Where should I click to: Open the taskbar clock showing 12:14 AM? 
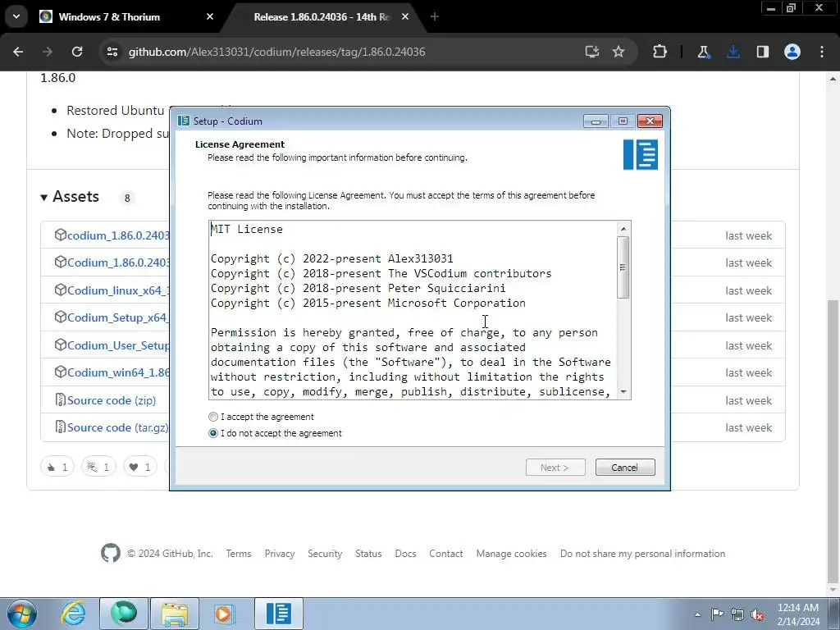[x=798, y=614]
